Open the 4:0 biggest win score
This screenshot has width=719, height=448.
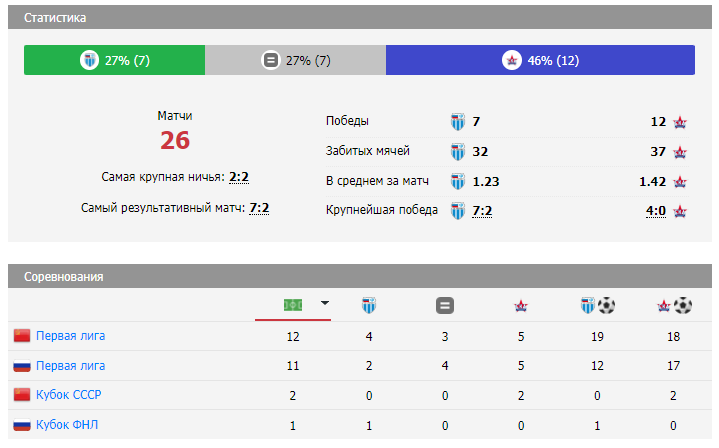656,211
